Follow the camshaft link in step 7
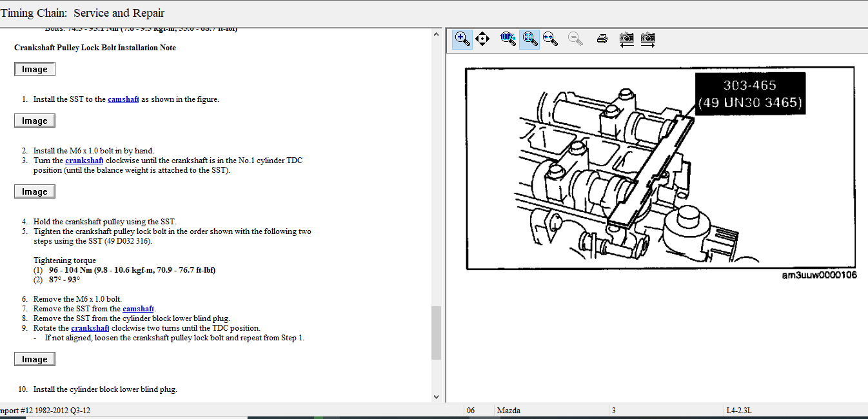This screenshot has width=868, height=419. [x=138, y=309]
